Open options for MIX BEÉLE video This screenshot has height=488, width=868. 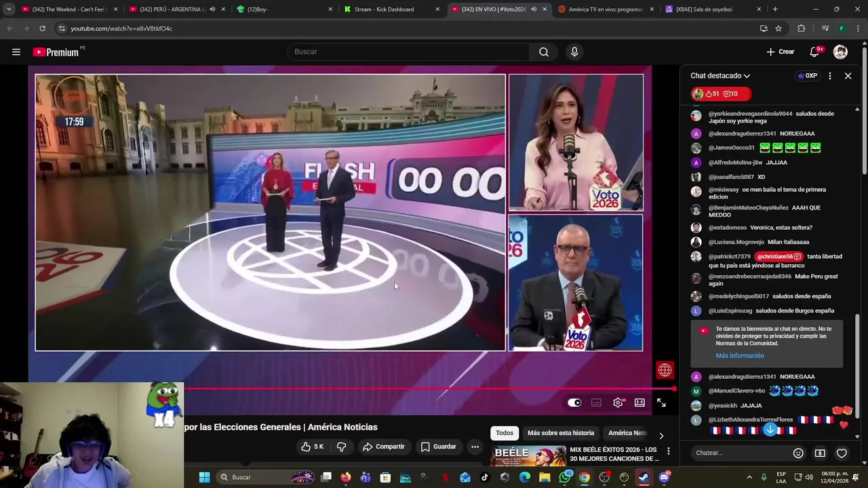[668, 451]
